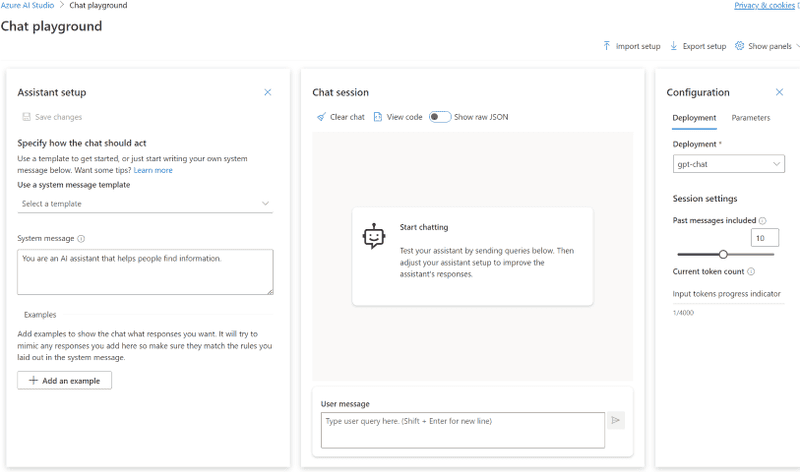Click into the System message text area

tap(145, 272)
